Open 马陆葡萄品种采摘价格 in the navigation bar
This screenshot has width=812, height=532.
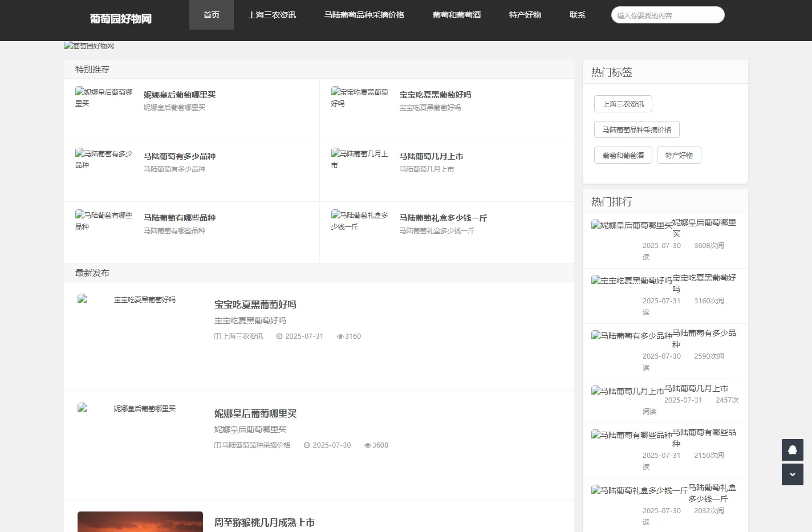pos(364,15)
